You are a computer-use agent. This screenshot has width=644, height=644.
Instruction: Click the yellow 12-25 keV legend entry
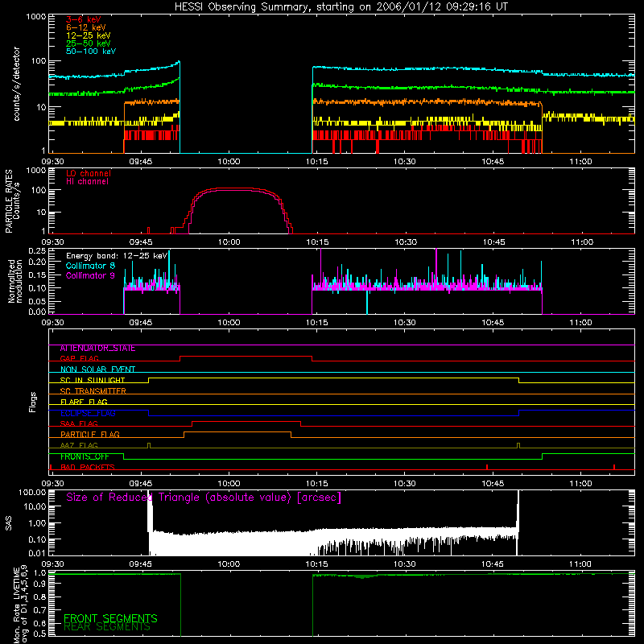[89, 35]
